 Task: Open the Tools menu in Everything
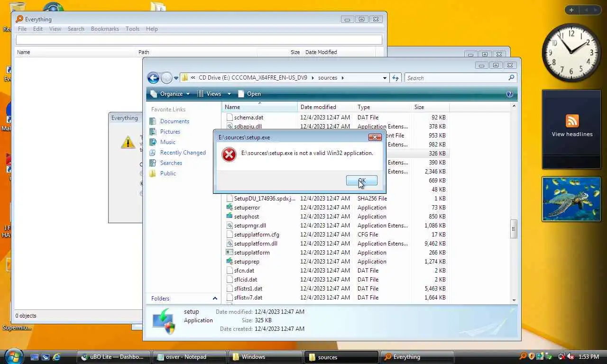pyautogui.click(x=132, y=29)
